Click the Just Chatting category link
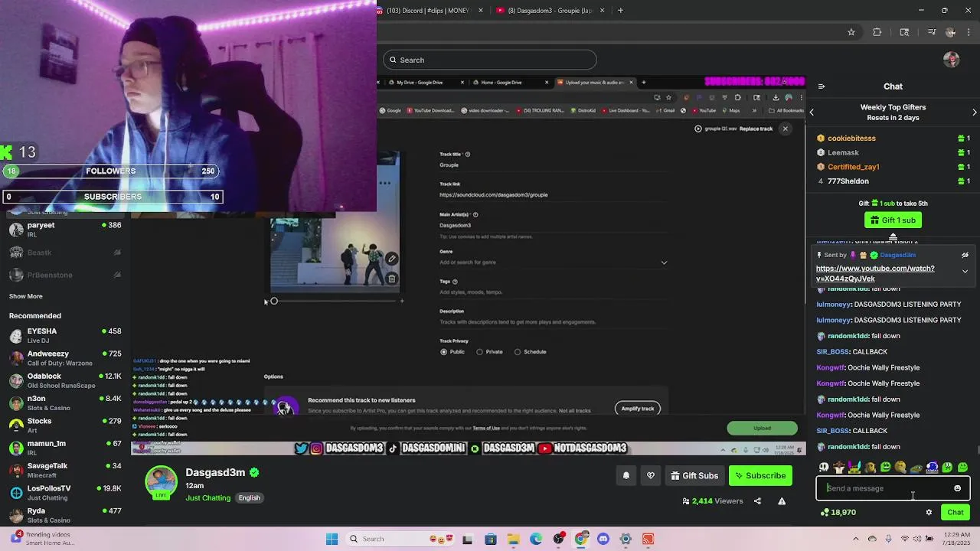This screenshot has height=551, width=980. (x=207, y=498)
